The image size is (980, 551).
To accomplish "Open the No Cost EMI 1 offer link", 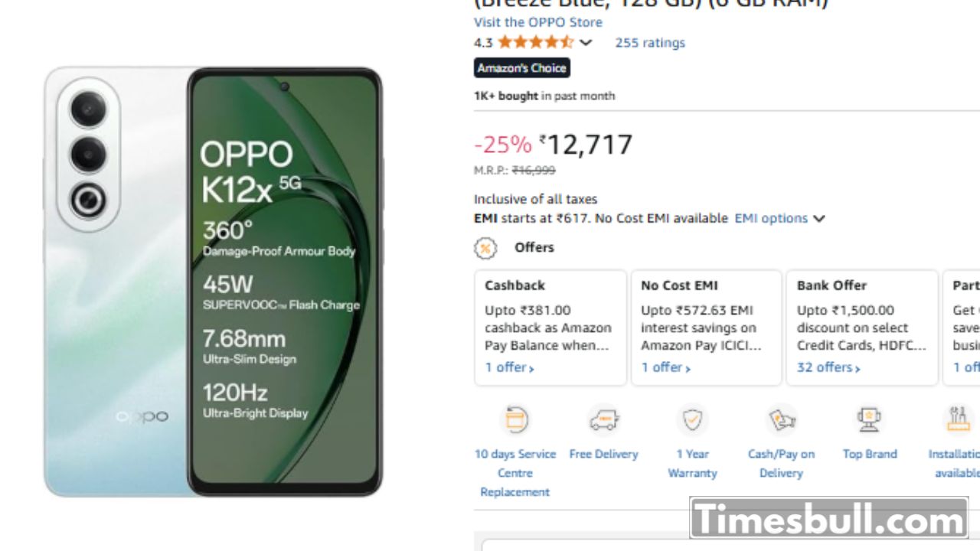I will (665, 368).
